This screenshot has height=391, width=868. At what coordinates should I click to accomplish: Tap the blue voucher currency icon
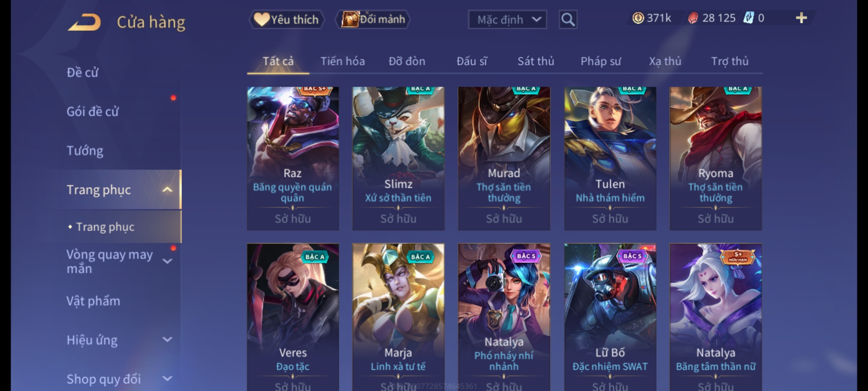pyautogui.click(x=748, y=18)
